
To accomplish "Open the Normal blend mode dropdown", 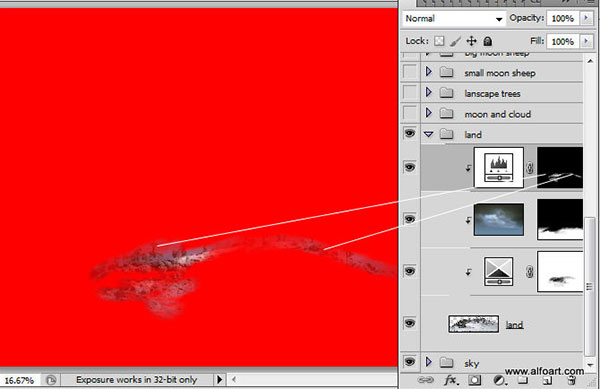I will (x=454, y=18).
